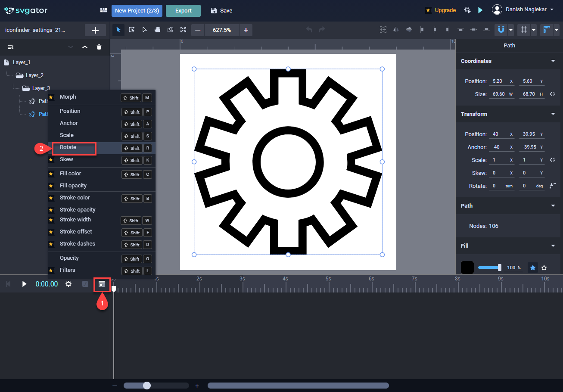Choose Opacity from the animator menu
The image size is (563, 392).
69,258
